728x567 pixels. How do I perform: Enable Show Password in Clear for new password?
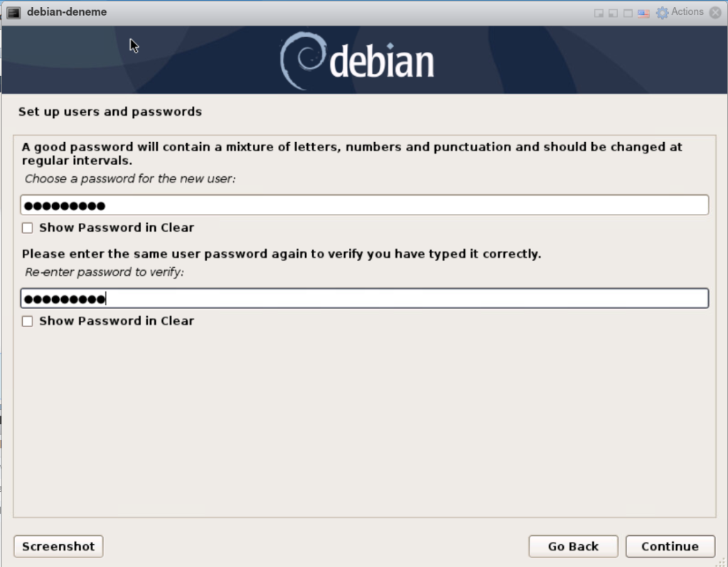click(x=28, y=228)
